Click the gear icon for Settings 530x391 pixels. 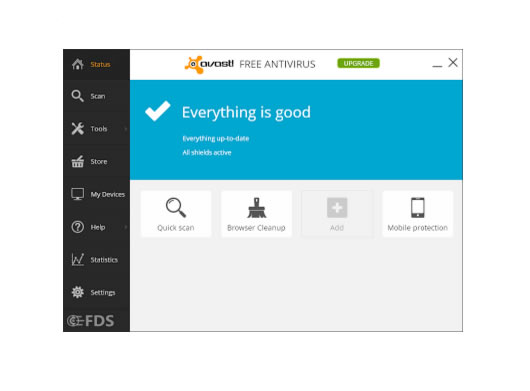point(78,292)
